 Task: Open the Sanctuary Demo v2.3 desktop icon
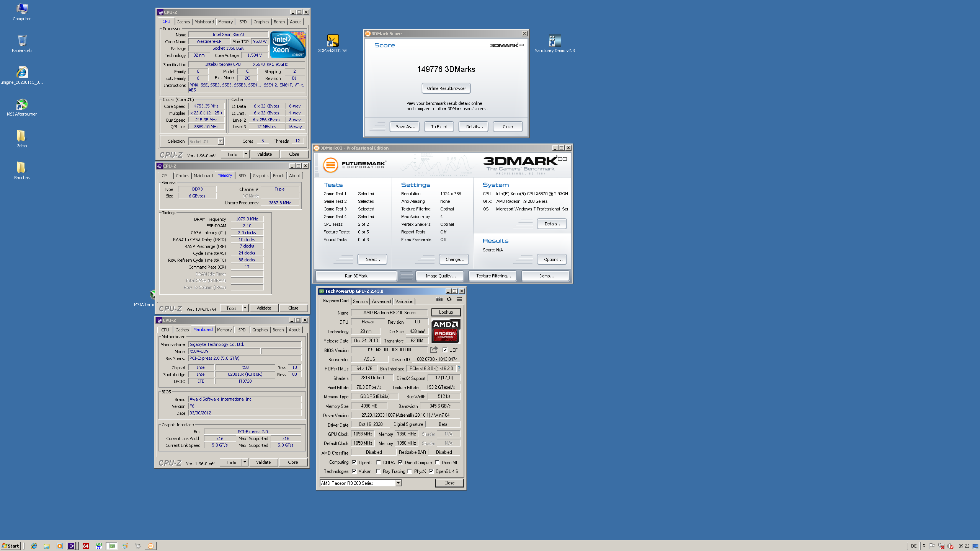tap(554, 41)
